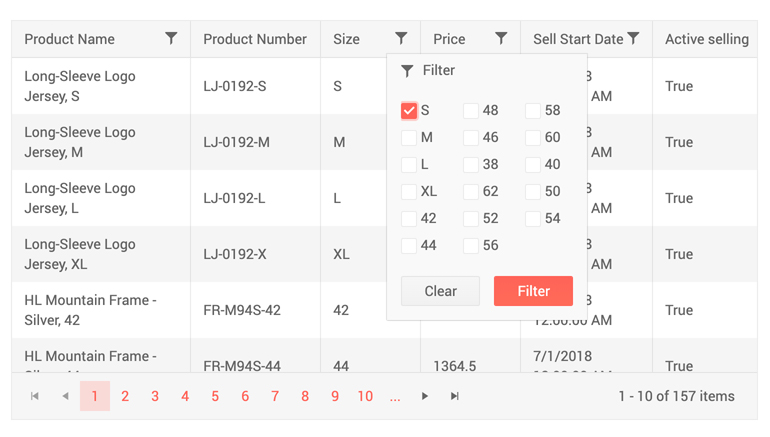Show more pages via the ellipsis link
The height and width of the screenshot is (437, 770).
pos(395,397)
